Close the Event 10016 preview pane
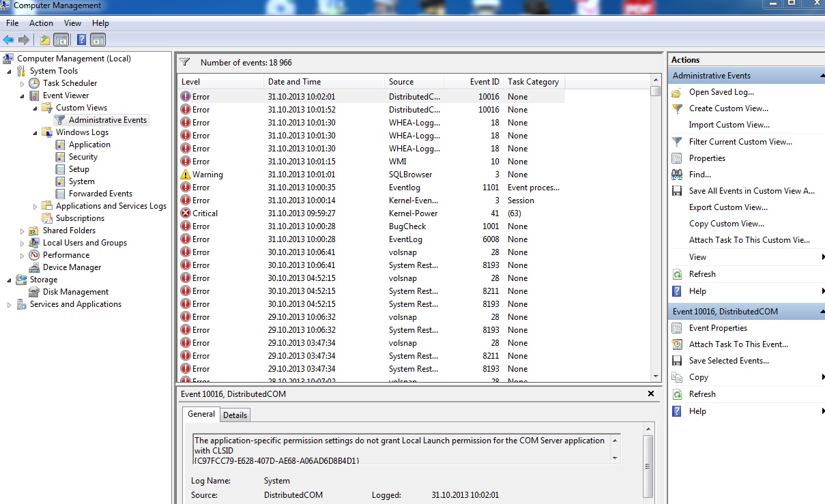 pos(650,394)
